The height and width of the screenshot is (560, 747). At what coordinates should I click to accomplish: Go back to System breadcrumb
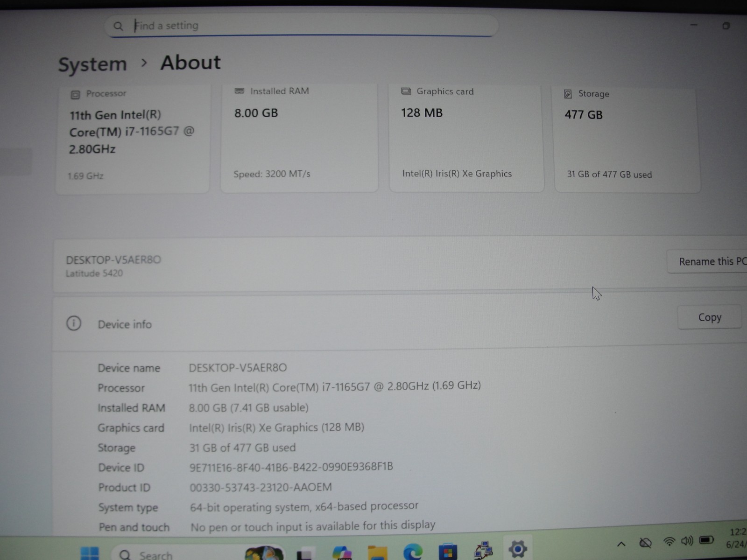tap(92, 64)
